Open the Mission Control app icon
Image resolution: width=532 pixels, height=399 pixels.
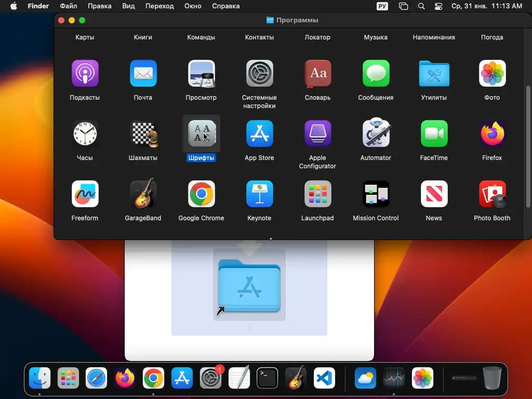(376, 194)
